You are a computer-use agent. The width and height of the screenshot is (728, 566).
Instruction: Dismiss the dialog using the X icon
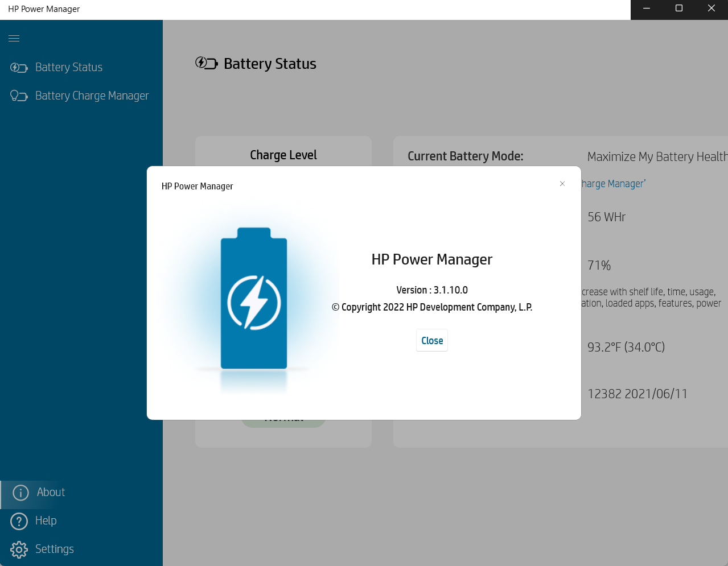point(562,183)
